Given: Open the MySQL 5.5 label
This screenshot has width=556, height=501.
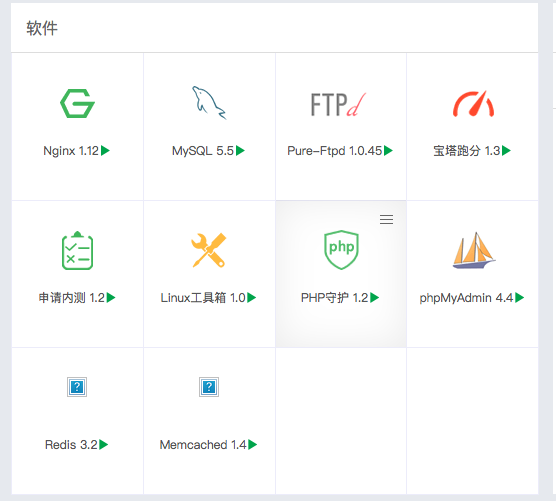Looking at the screenshot, I should tap(203, 151).
